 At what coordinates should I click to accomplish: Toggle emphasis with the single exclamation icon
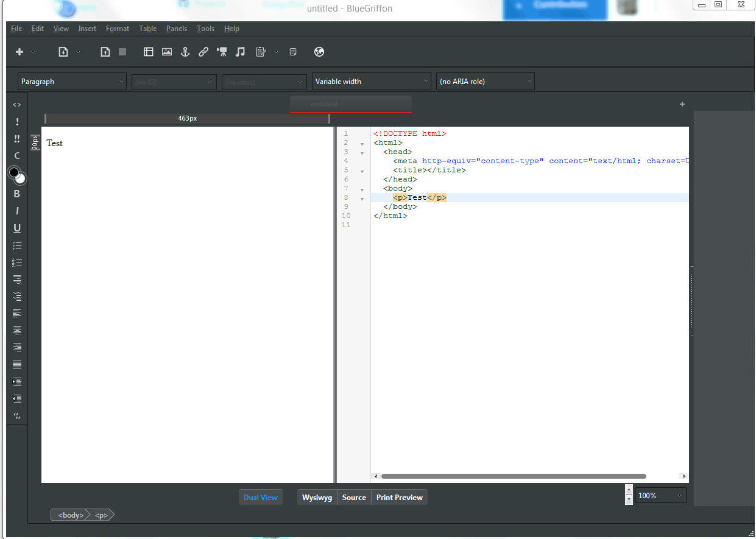tap(17, 122)
